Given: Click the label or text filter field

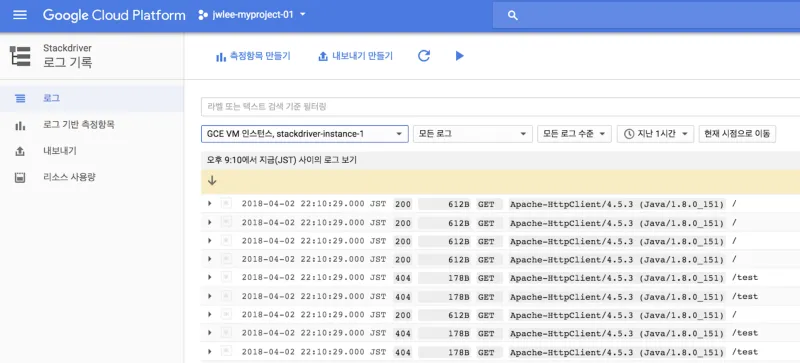Looking at the screenshot, I should click(x=501, y=107).
